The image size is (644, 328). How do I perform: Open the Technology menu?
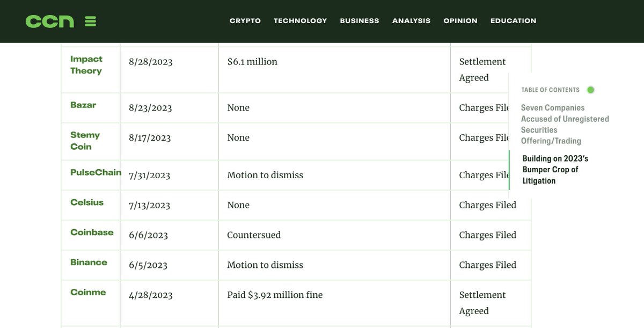300,21
